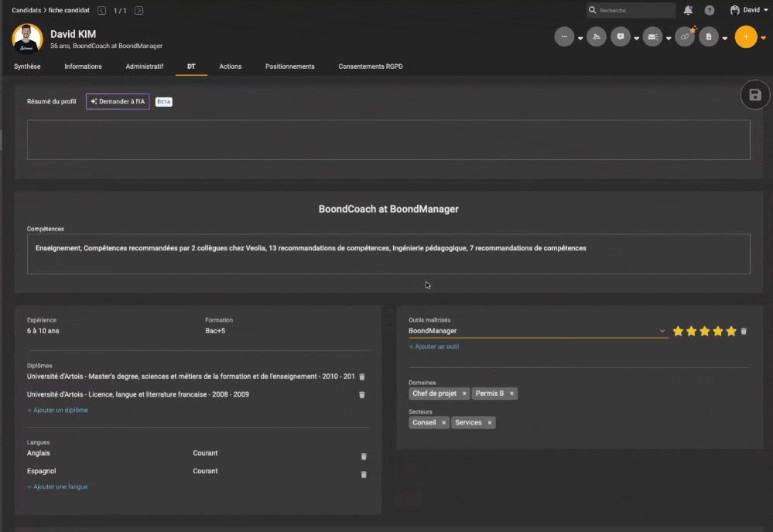Open the notifications bell

[x=688, y=10]
